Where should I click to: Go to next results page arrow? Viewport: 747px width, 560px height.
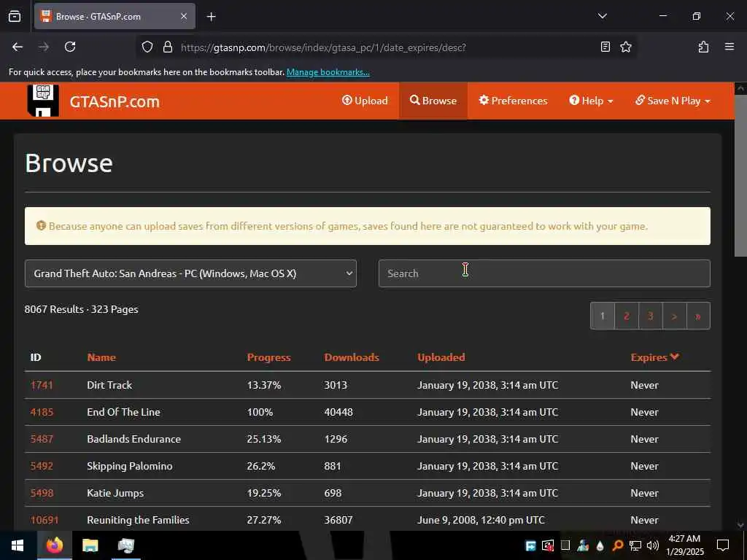coord(674,316)
